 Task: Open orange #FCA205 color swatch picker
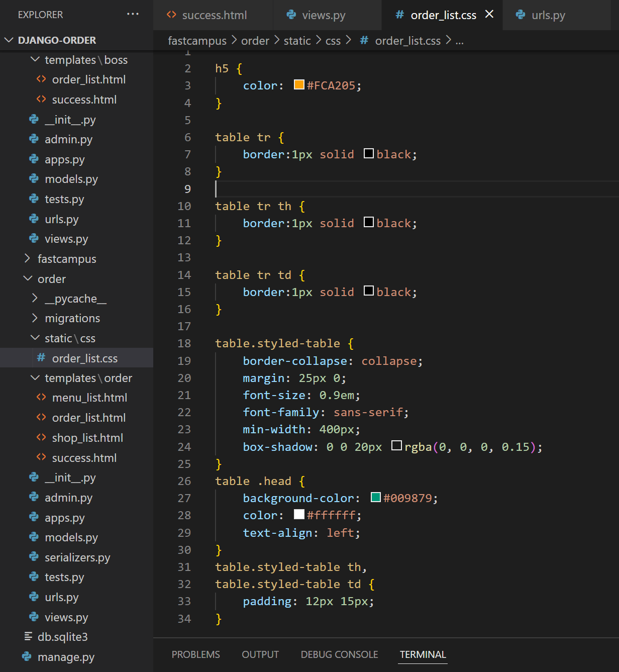point(299,84)
